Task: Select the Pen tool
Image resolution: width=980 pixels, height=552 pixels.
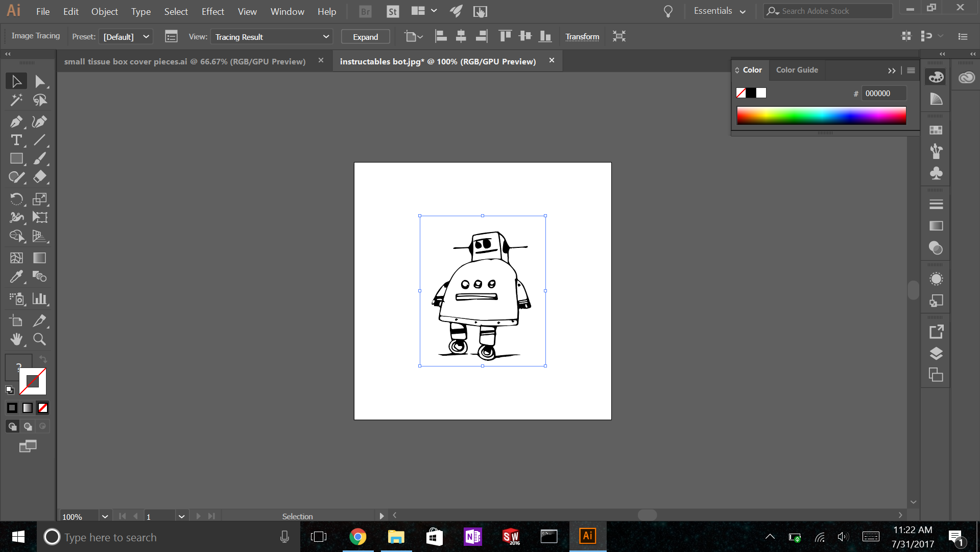Action: point(16,122)
